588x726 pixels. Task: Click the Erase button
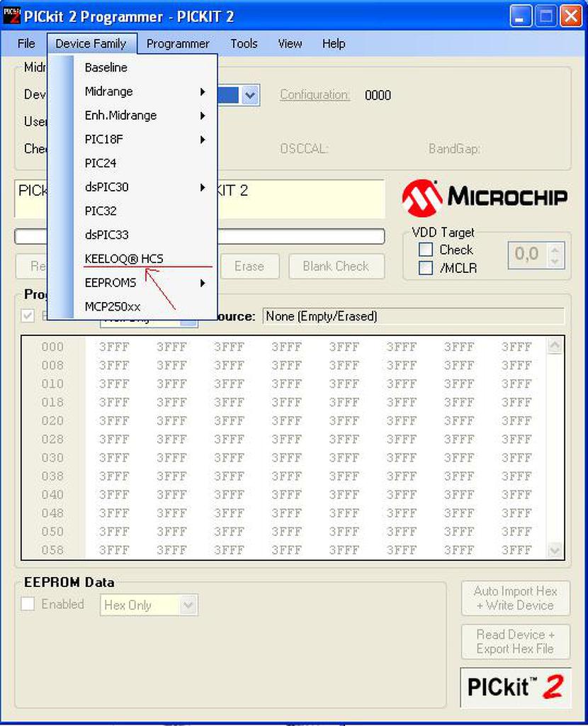point(250,267)
